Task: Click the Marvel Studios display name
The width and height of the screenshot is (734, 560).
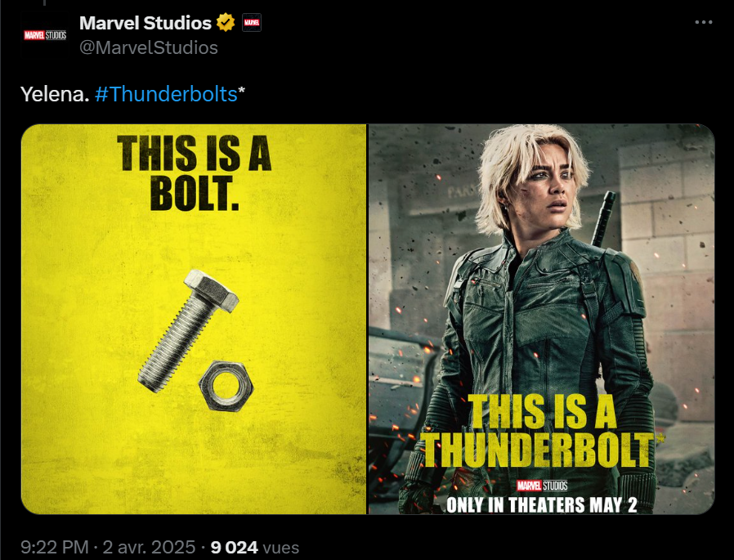Action: [145, 22]
